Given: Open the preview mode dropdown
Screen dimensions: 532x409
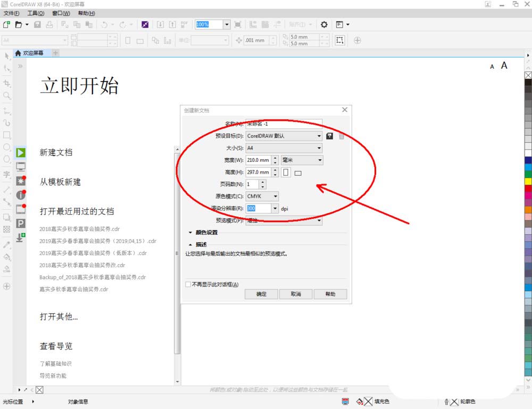Looking at the screenshot, I should pos(284,220).
